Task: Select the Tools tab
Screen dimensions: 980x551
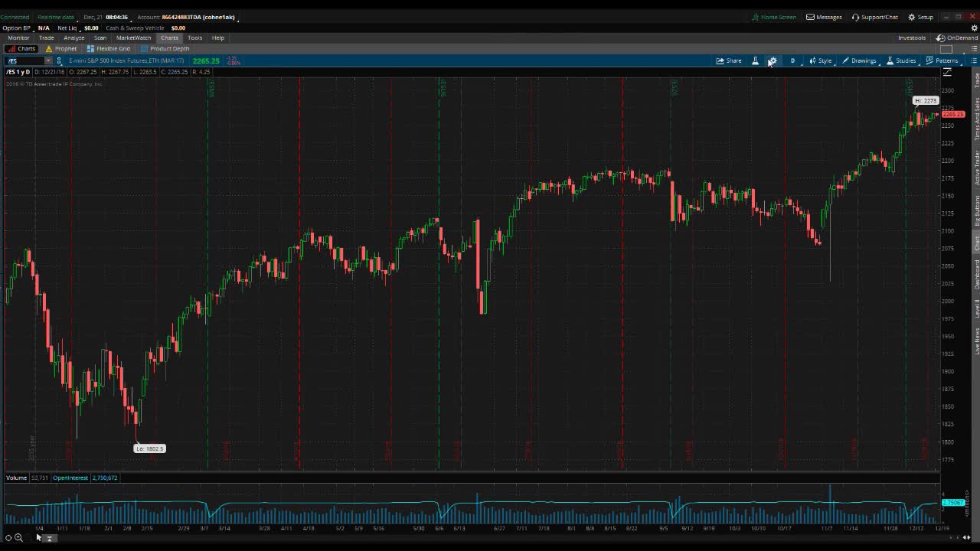Action: point(195,37)
